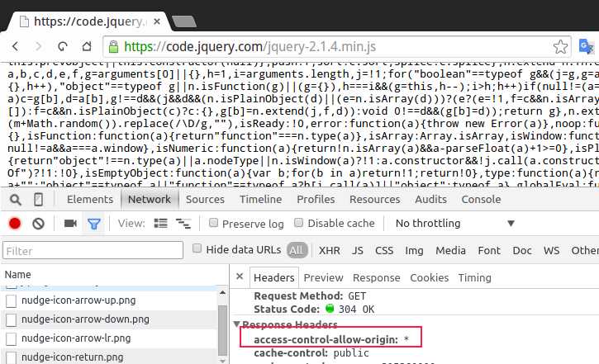Switch to small request rows view

tap(183, 224)
